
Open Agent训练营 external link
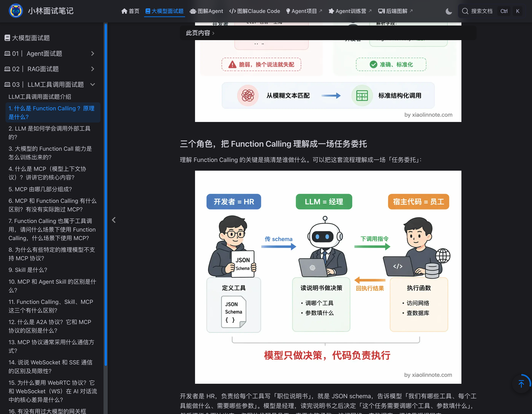point(350,11)
